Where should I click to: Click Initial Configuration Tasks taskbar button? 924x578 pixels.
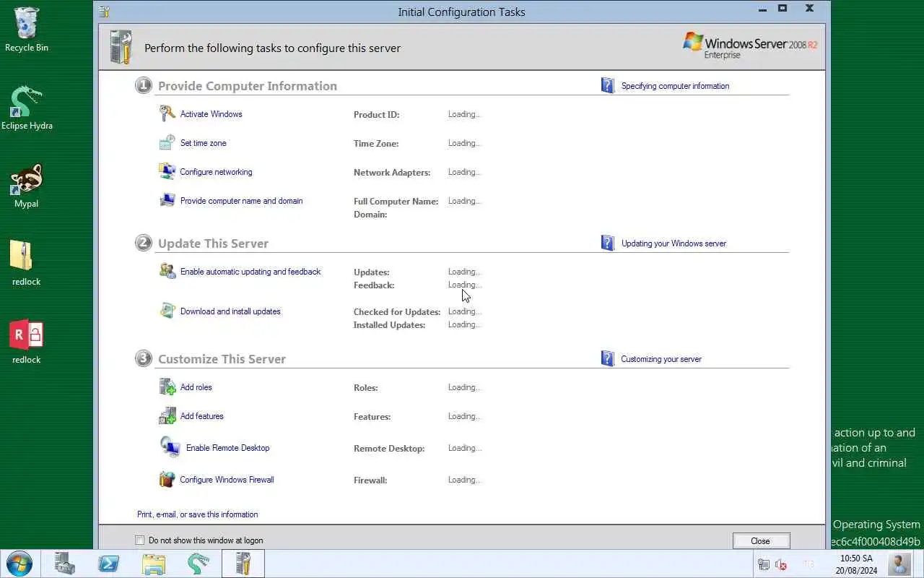243,564
